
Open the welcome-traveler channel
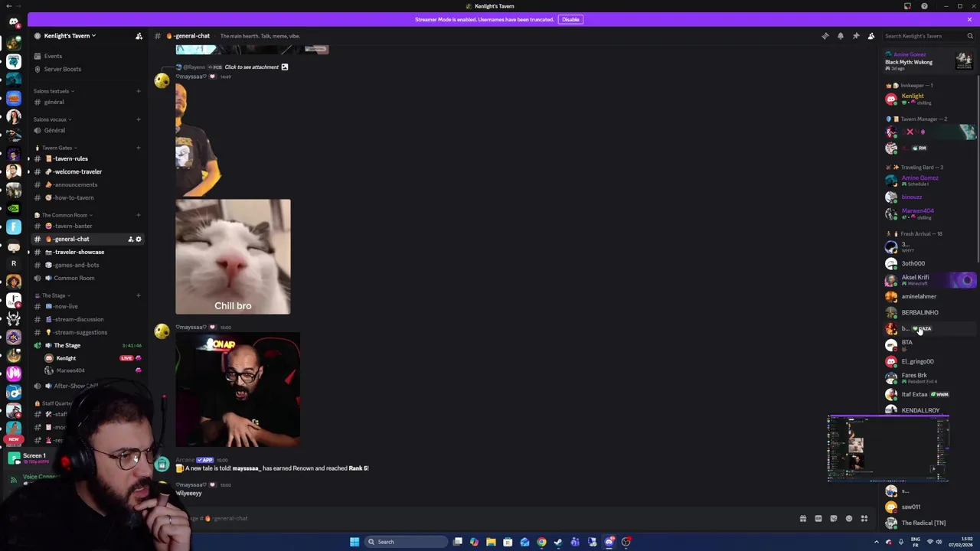(x=88, y=171)
